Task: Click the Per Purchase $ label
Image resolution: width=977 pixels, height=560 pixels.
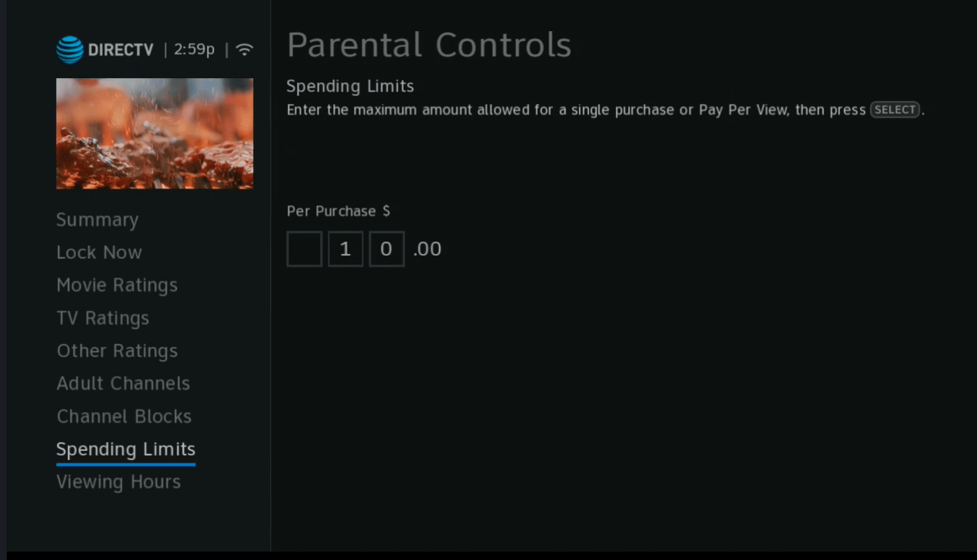Action: 337,211
